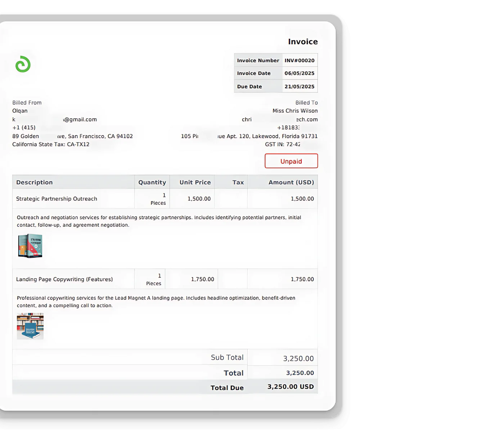
Task: Click the Tax column header
Action: (238, 182)
